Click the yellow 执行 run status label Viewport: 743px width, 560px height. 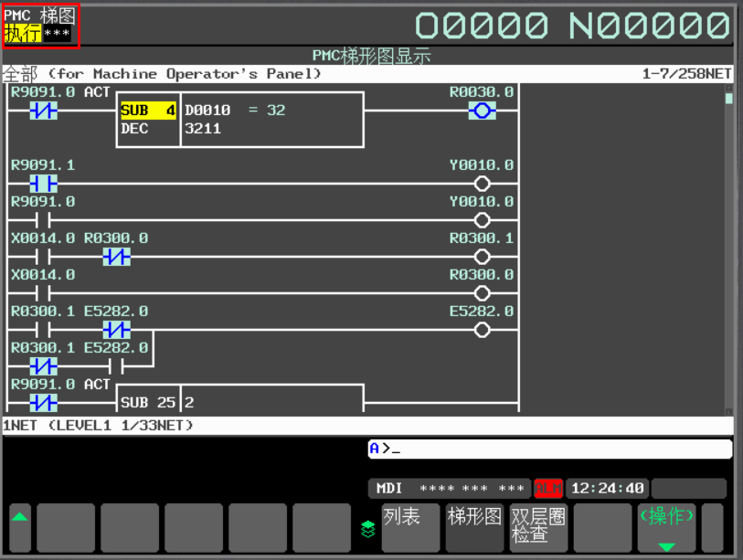pyautogui.click(x=23, y=34)
